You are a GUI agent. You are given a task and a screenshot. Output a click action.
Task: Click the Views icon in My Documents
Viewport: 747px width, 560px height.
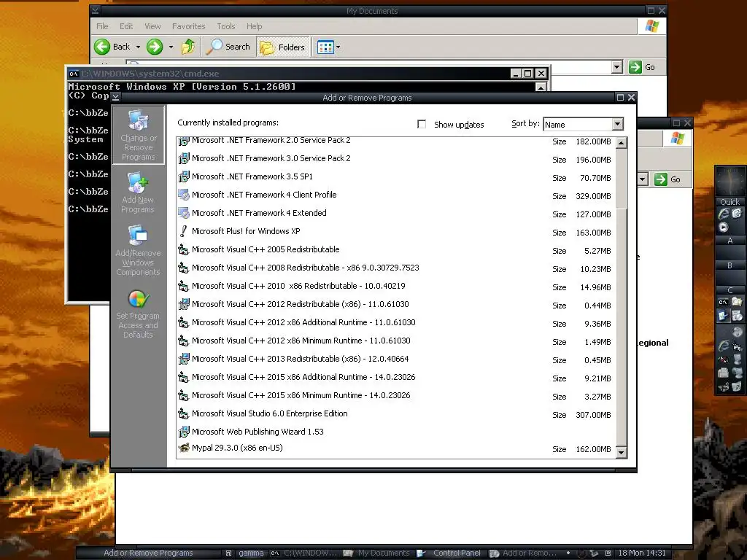coord(325,47)
